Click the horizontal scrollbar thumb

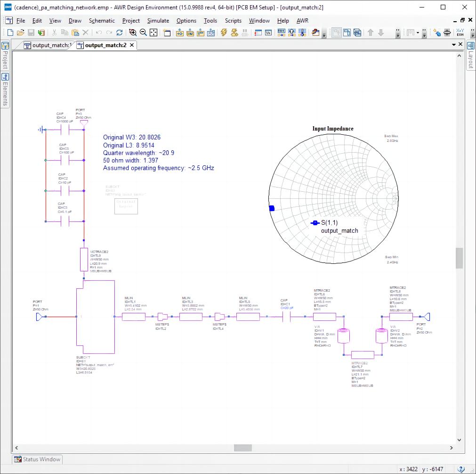coord(243,448)
